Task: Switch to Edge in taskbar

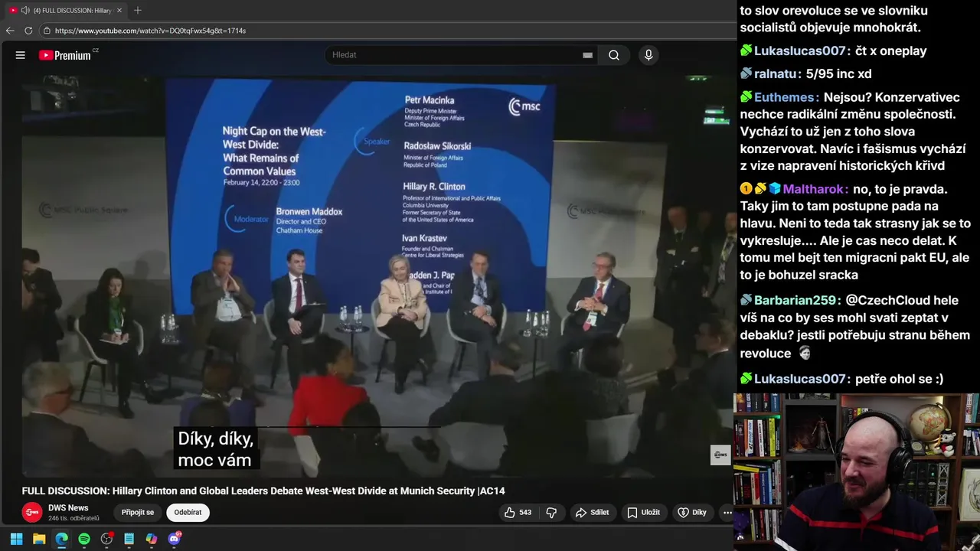Action: [x=61, y=539]
